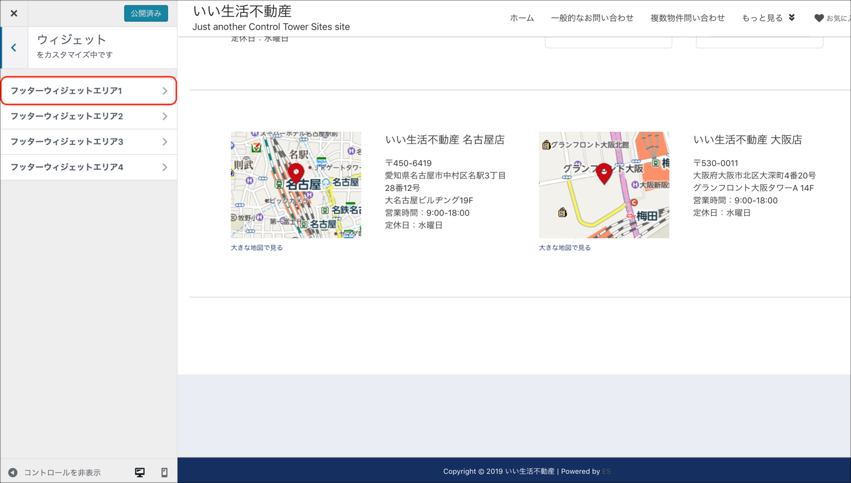This screenshot has height=483, width=851.
Task: Go to ホーム in navigation menu
Action: (x=521, y=18)
